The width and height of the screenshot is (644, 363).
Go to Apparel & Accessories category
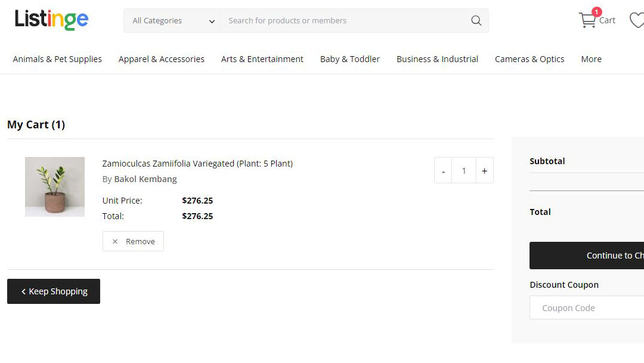coord(161,59)
